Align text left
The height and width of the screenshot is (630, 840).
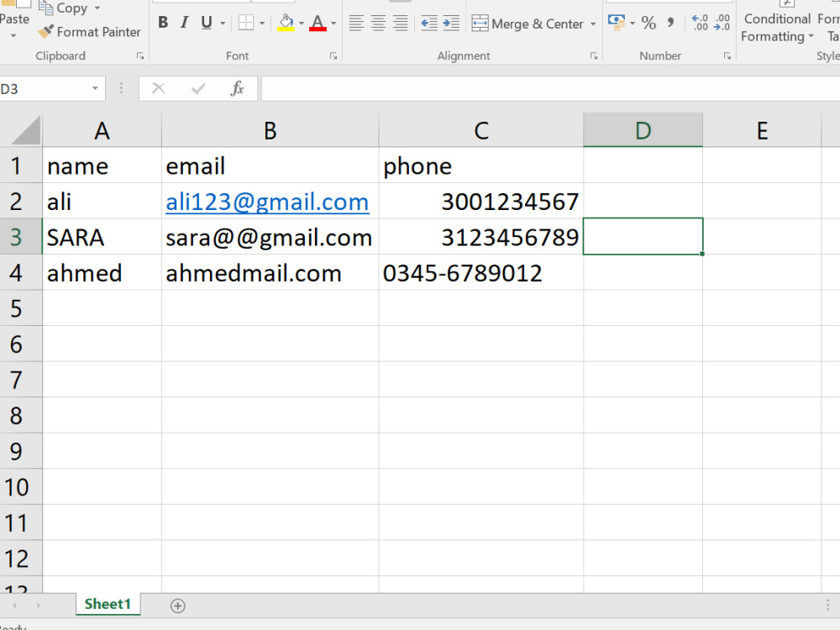(356, 23)
